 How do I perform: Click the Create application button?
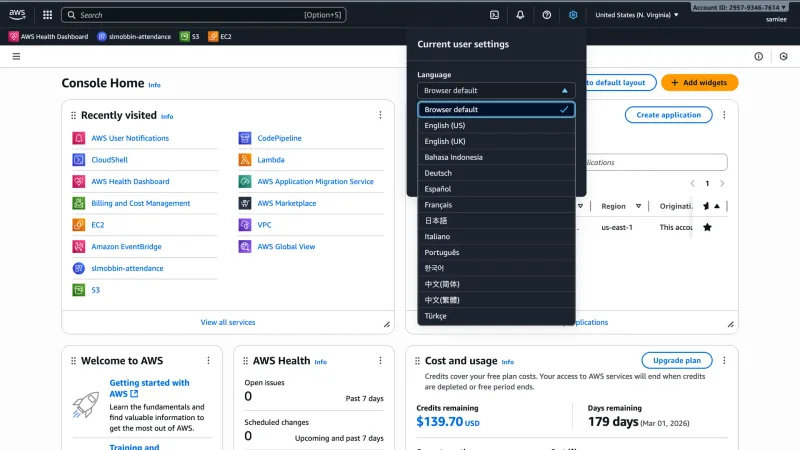tap(668, 115)
